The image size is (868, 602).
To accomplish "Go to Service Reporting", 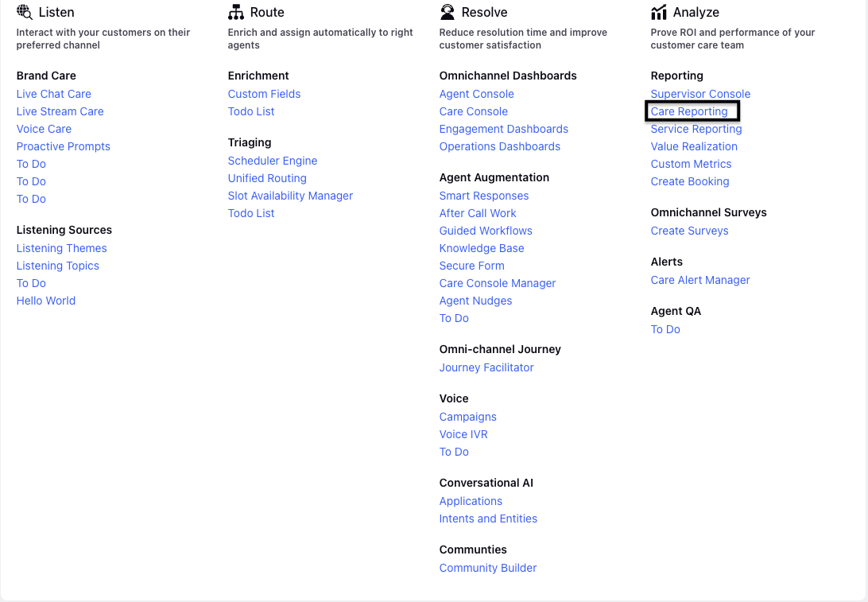I will click(696, 129).
